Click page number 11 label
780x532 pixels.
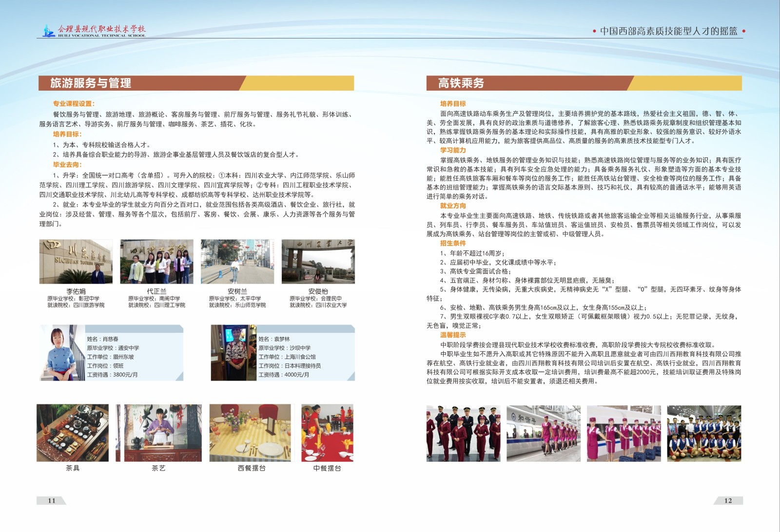(51, 500)
